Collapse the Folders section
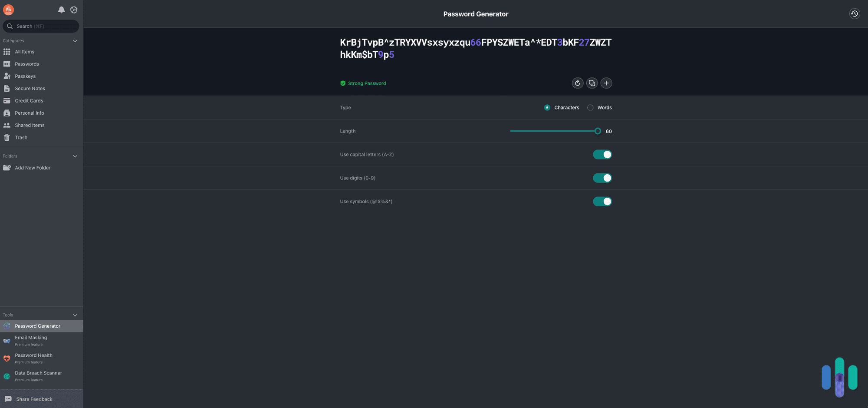Image resolution: width=868 pixels, height=408 pixels. 75,156
